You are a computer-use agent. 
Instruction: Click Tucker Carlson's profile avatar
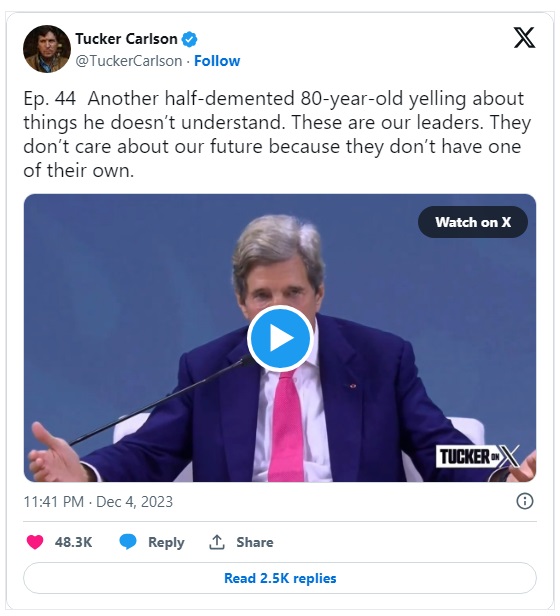click(47, 49)
